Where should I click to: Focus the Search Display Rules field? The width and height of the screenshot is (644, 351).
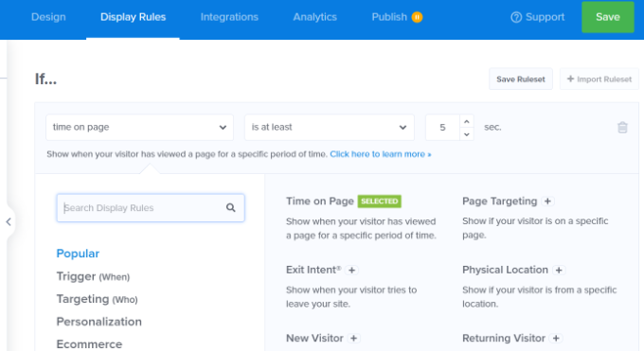[x=151, y=208]
